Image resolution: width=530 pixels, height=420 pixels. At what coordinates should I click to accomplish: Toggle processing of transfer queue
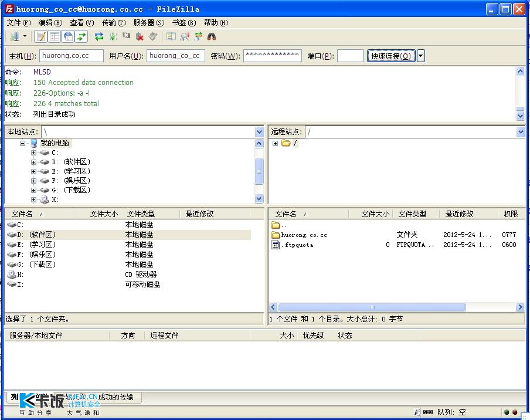click(x=113, y=36)
